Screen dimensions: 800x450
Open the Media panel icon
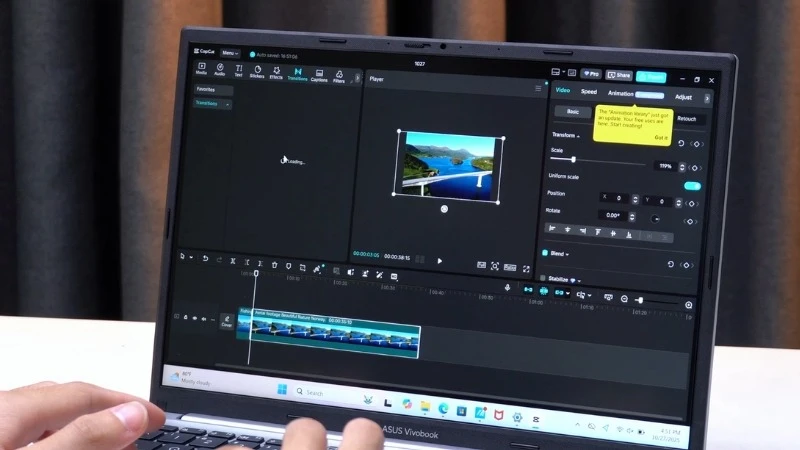pyautogui.click(x=202, y=68)
